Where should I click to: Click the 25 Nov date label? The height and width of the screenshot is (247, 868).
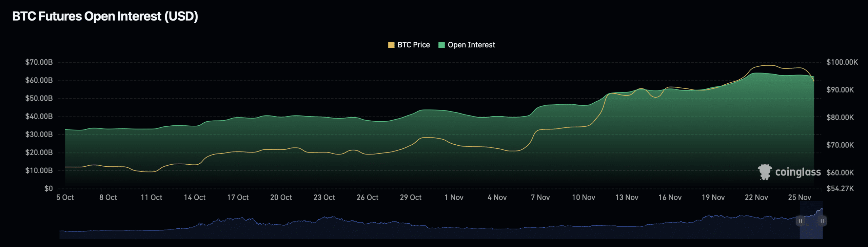pyautogui.click(x=800, y=197)
